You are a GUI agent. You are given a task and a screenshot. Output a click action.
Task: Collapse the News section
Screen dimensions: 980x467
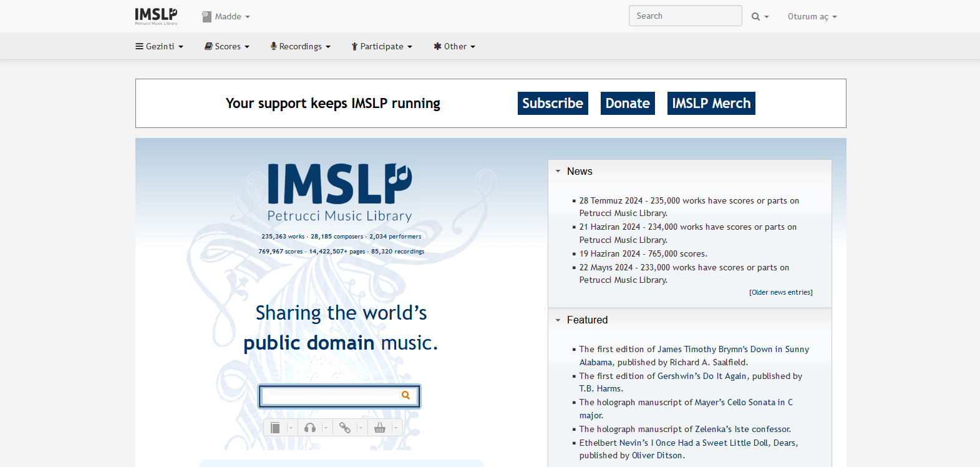[x=558, y=171]
